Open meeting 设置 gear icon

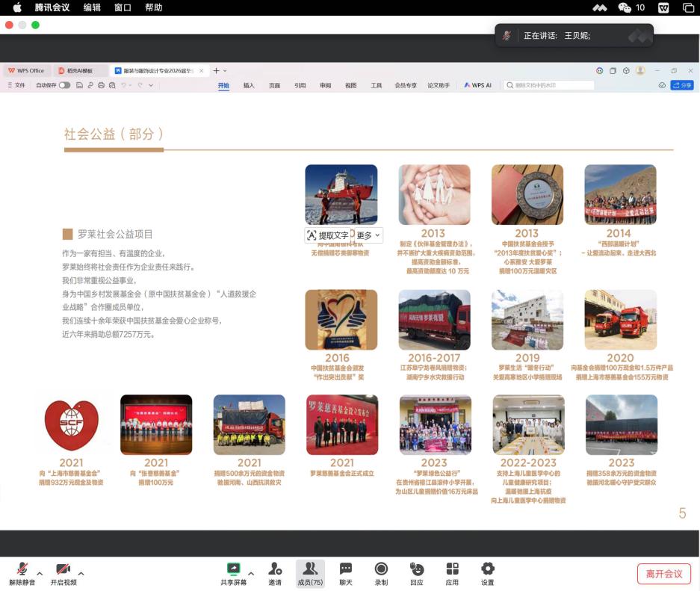point(488,569)
